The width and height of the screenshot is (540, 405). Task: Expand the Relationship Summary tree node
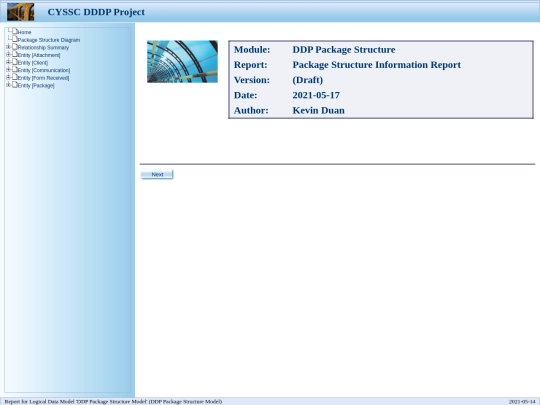point(8,46)
